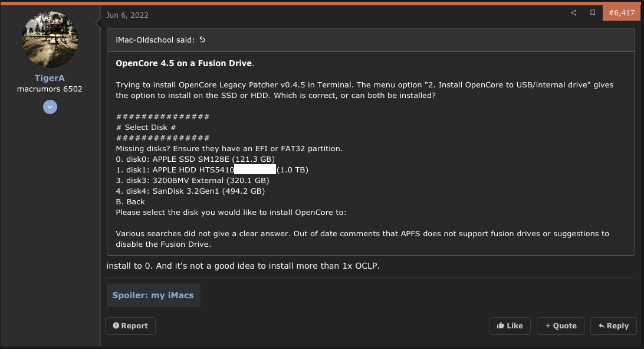Open TigerA's profile via the username

50,77
